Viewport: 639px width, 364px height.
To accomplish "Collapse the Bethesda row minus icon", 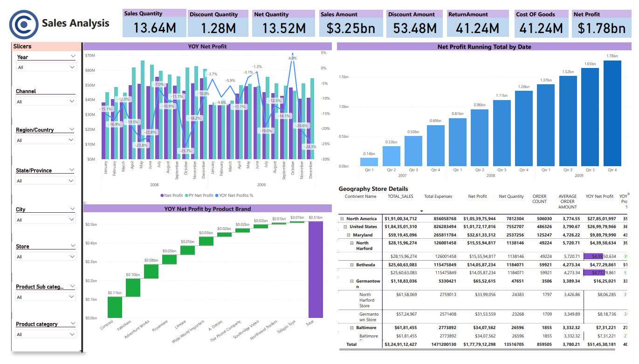I will [352, 265].
